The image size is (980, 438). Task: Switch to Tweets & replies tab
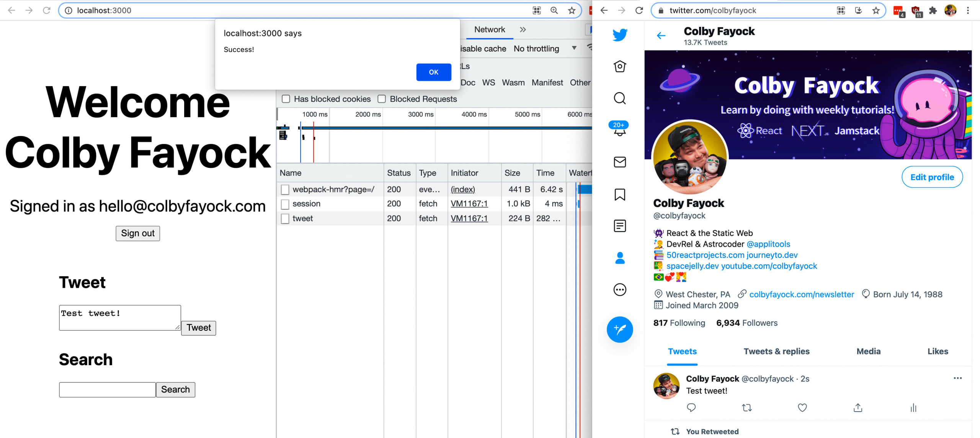[x=776, y=351]
